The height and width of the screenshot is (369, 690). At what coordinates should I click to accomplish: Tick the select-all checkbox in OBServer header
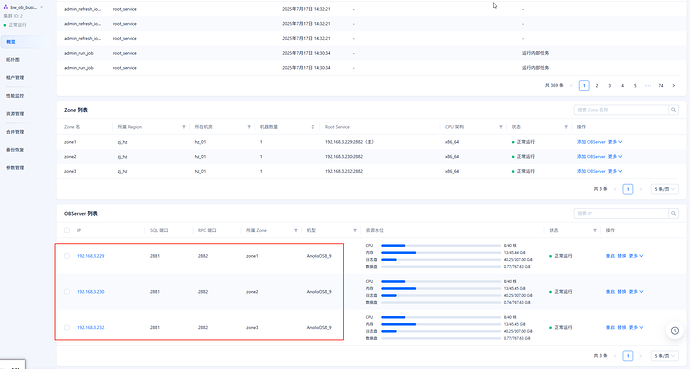pos(67,230)
